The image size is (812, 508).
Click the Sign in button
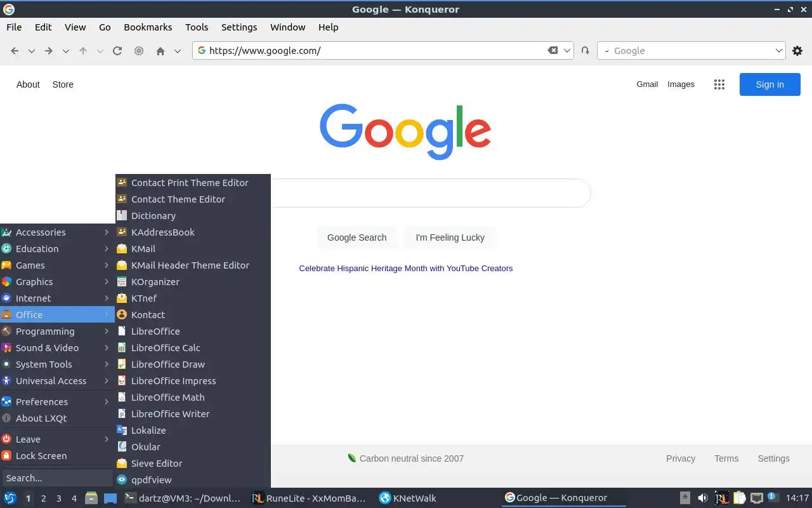tap(770, 84)
